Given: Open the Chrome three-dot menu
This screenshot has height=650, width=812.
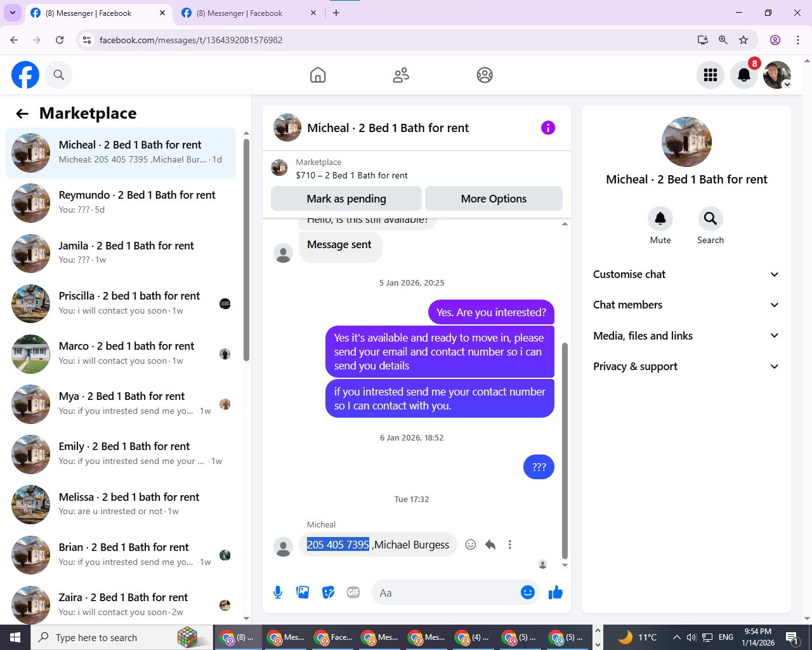Looking at the screenshot, I should pos(798,40).
